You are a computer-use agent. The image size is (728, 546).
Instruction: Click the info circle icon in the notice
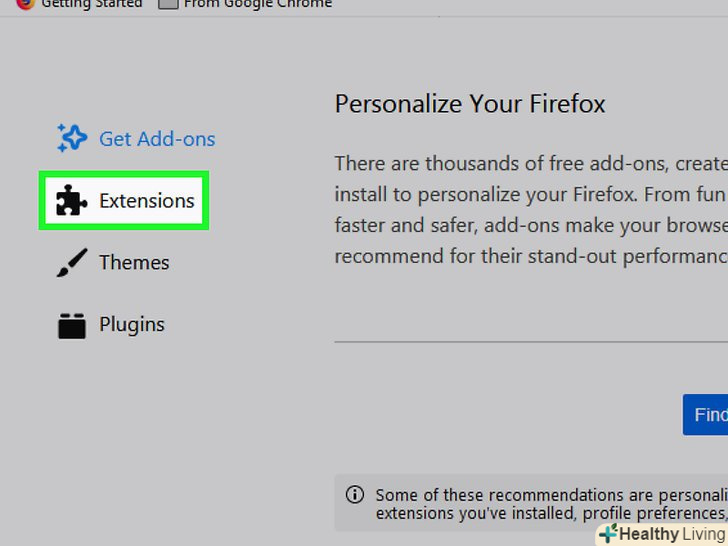tap(354, 494)
